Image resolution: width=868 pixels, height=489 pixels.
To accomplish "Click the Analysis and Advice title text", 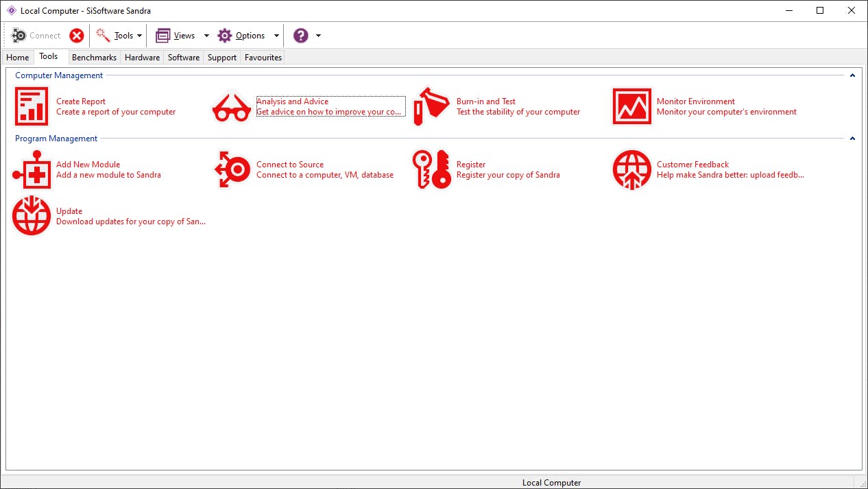I will tap(292, 102).
